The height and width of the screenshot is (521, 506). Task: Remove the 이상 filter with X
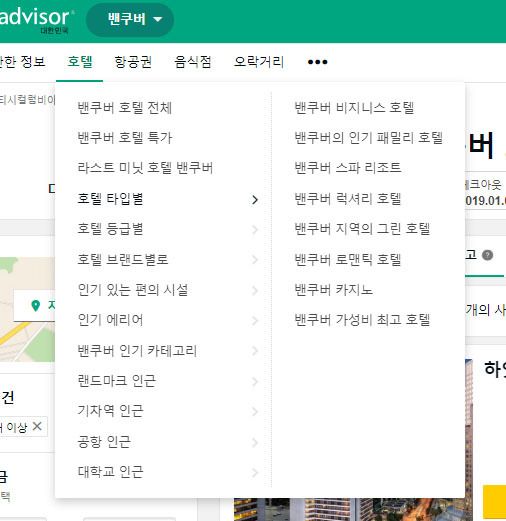[x=37, y=426]
